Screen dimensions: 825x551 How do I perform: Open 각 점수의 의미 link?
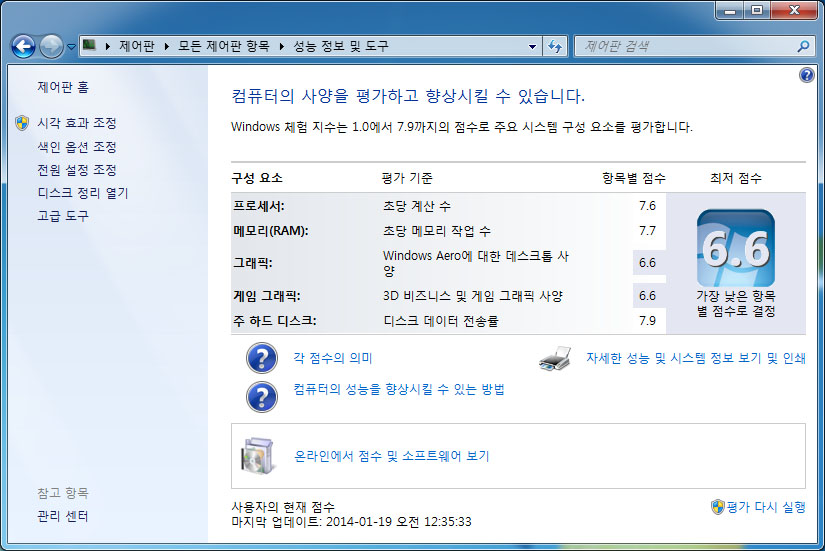point(333,358)
